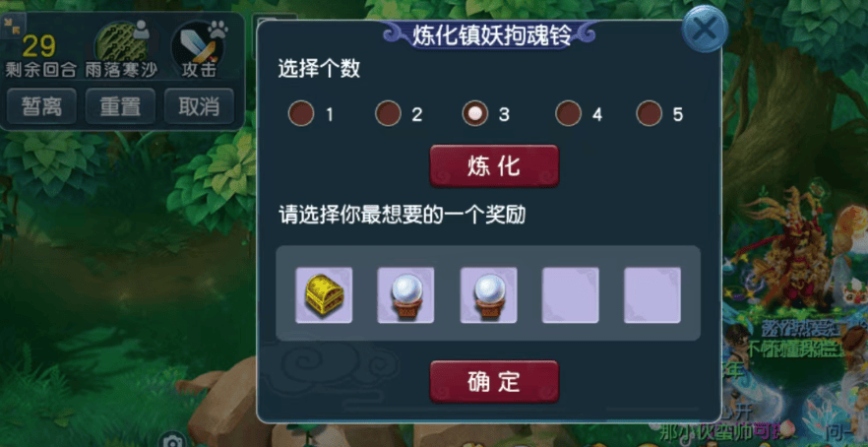Screen dimensions: 868x447
Task: Collapse the battle panel arrow icon
Action: (x=10, y=24)
